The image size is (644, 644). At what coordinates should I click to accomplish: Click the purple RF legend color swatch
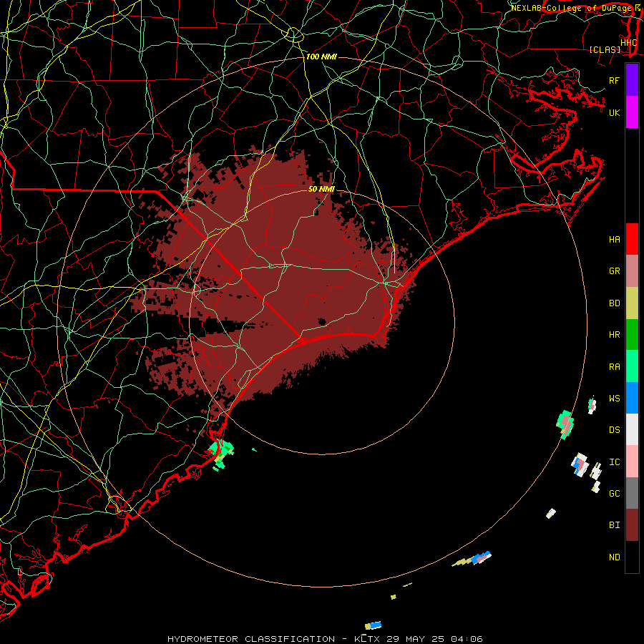(x=632, y=80)
